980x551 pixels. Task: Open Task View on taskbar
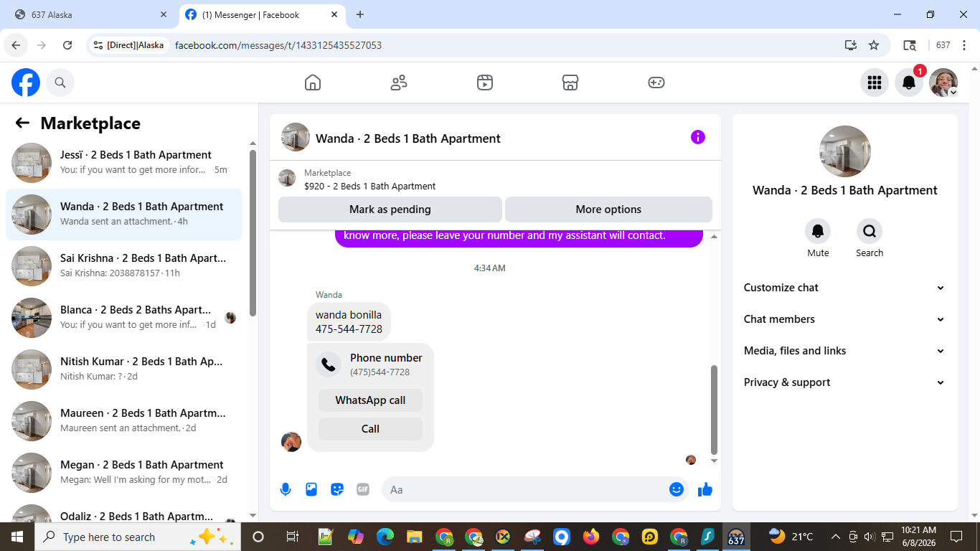coord(292,537)
